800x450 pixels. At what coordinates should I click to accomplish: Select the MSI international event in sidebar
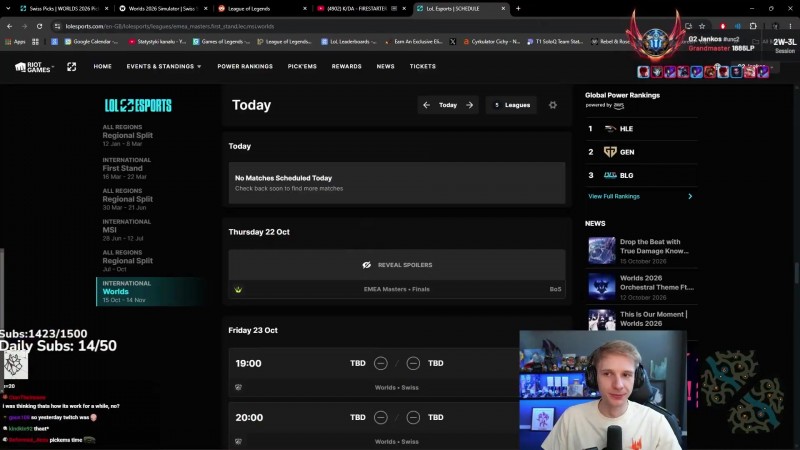(x=127, y=230)
